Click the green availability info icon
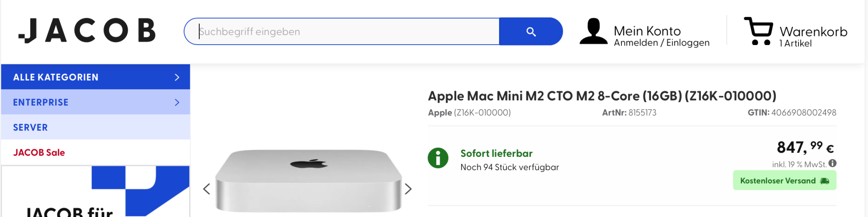868x217 pixels. point(438,158)
